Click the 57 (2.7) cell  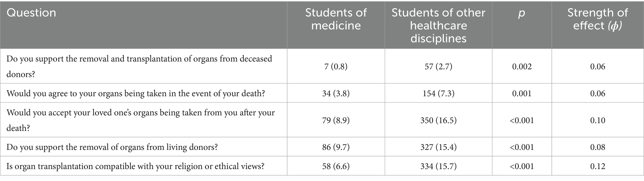tap(438, 67)
